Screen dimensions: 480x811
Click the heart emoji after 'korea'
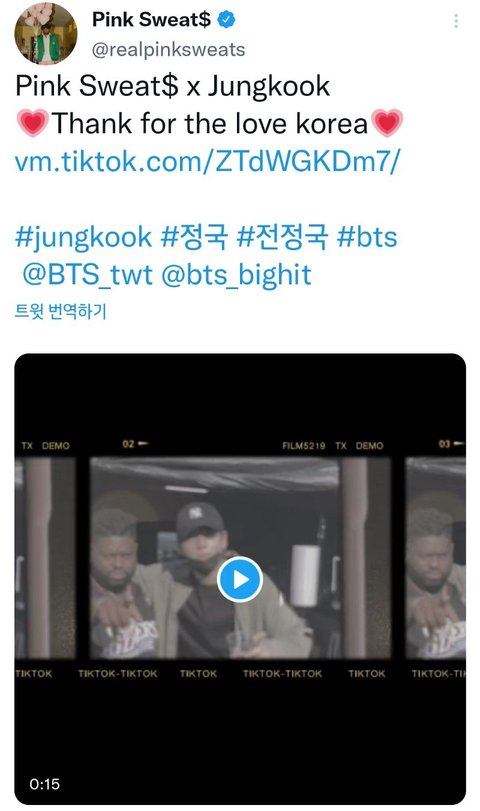pyautogui.click(x=387, y=123)
